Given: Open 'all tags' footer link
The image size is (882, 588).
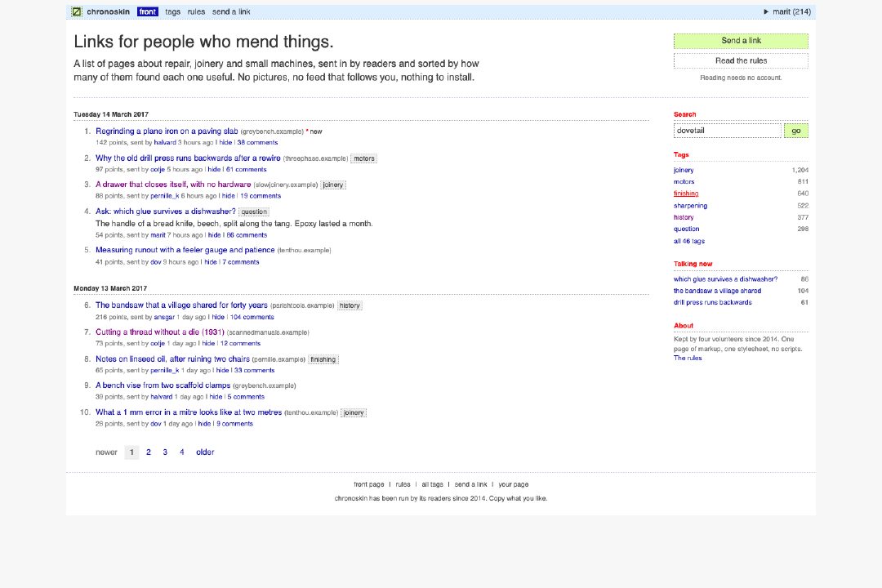Looking at the screenshot, I should 433,484.
